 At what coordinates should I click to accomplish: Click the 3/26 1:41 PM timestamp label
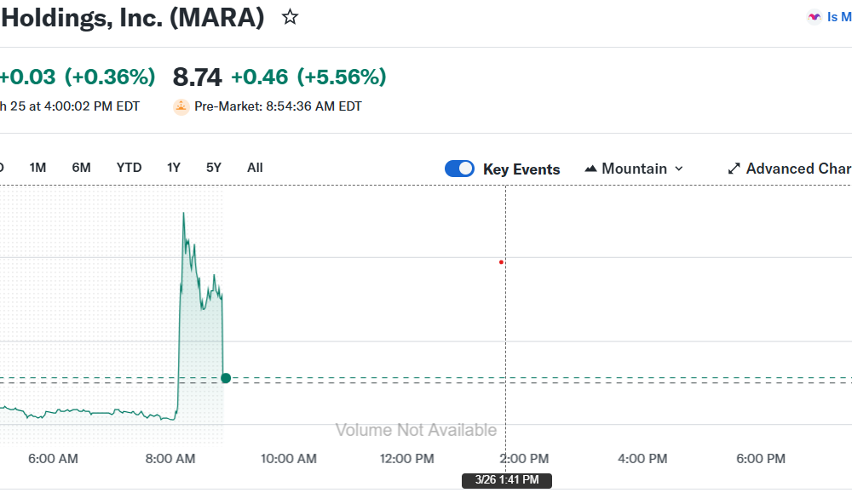point(506,480)
